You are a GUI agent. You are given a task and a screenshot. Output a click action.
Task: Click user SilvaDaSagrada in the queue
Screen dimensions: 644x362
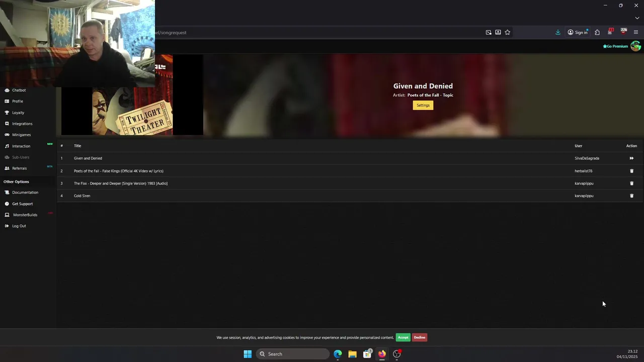tap(587, 158)
